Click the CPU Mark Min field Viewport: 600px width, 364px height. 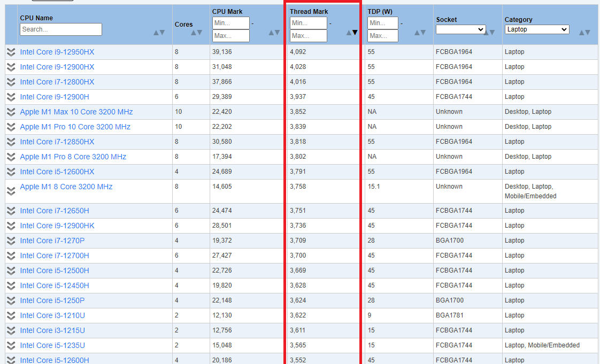tap(230, 23)
